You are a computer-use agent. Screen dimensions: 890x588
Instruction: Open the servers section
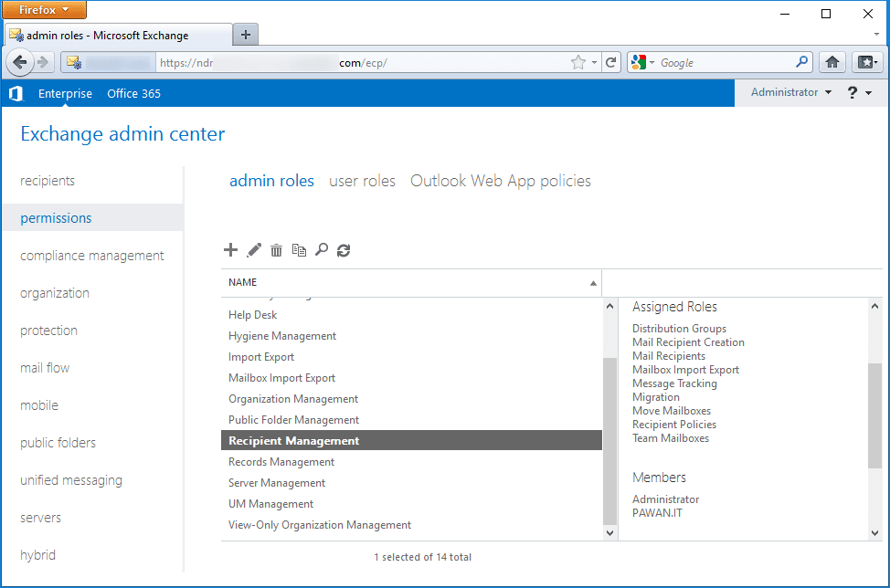point(40,518)
